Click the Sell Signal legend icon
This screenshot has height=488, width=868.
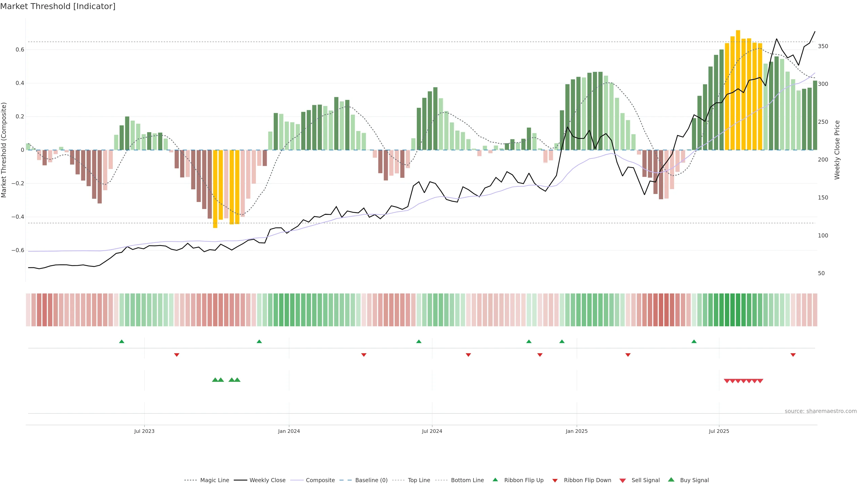point(623,480)
